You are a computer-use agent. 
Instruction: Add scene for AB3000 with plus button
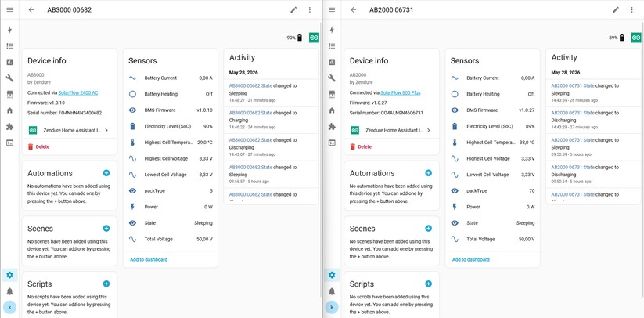click(106, 228)
